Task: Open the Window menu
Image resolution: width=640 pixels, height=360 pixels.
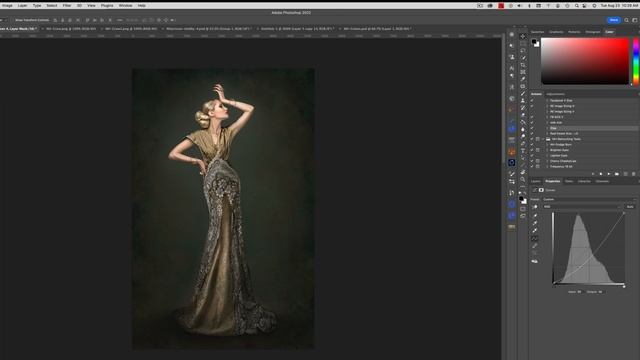Action: pos(125,6)
